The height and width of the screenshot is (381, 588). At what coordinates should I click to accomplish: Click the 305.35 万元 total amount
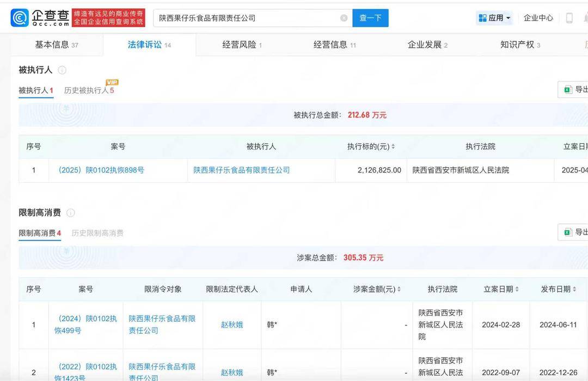[363, 257]
